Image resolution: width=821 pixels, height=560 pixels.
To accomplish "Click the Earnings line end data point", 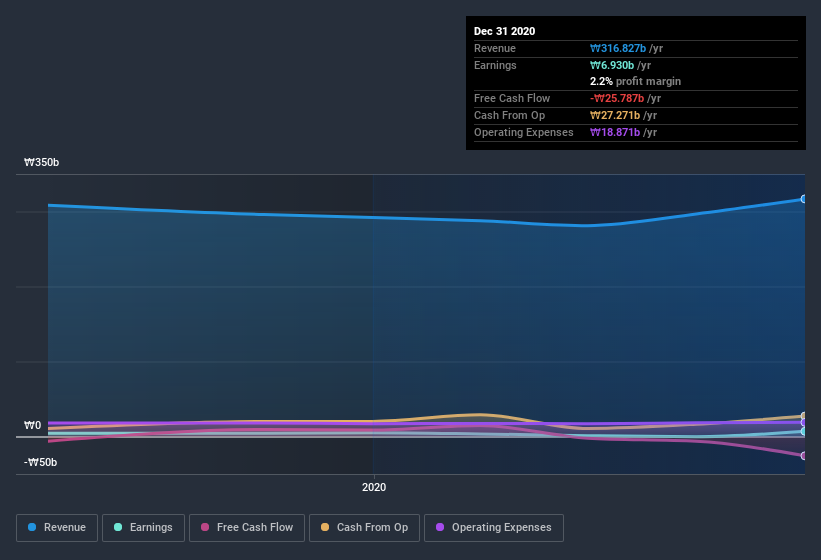I will [x=804, y=432].
